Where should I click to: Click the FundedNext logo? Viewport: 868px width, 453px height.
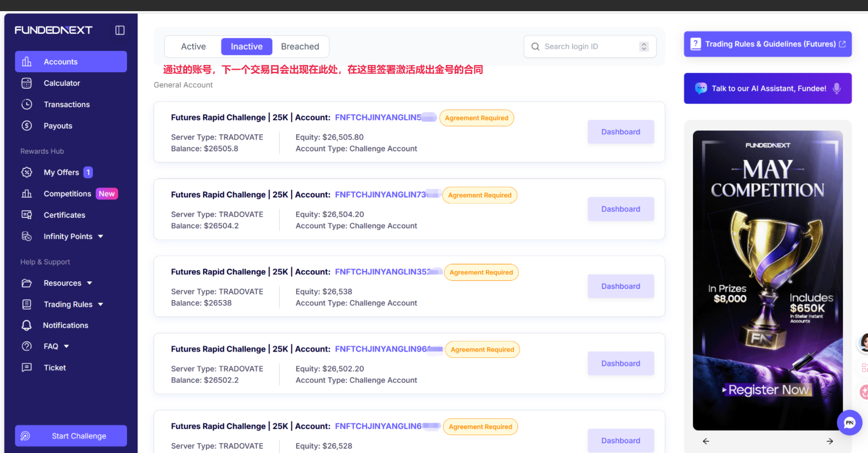53,30
